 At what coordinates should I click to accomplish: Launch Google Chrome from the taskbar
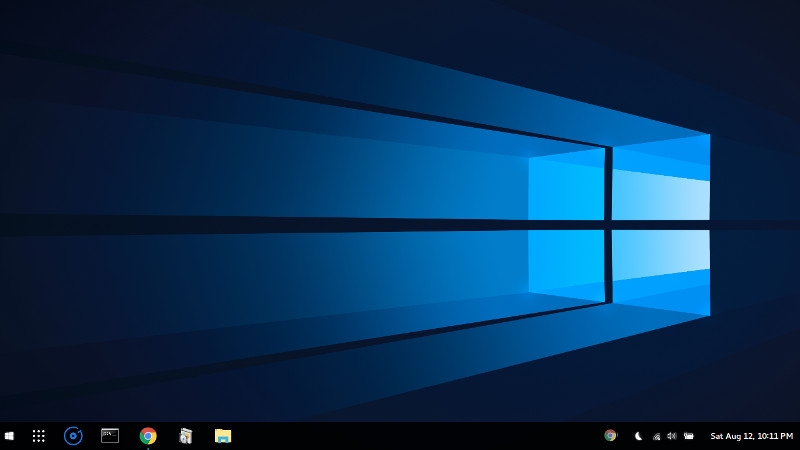[x=148, y=436]
